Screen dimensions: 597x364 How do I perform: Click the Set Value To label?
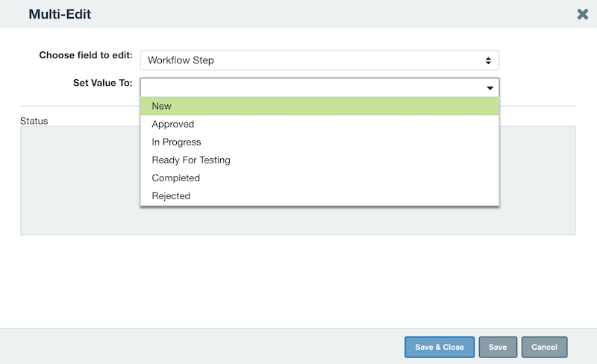click(x=103, y=83)
